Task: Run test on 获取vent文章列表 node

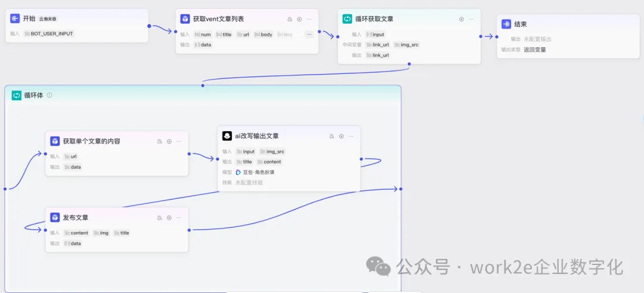Action: 299,19
